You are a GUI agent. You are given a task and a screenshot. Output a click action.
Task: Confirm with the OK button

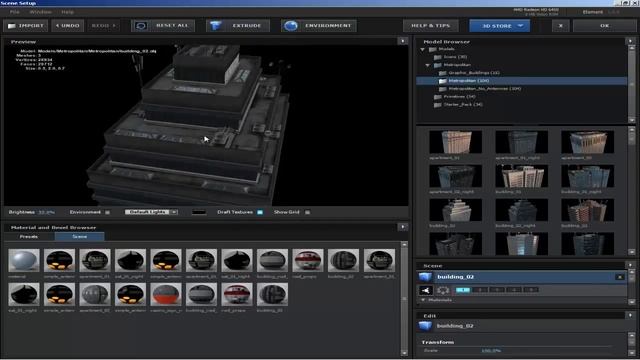pyautogui.click(x=604, y=26)
